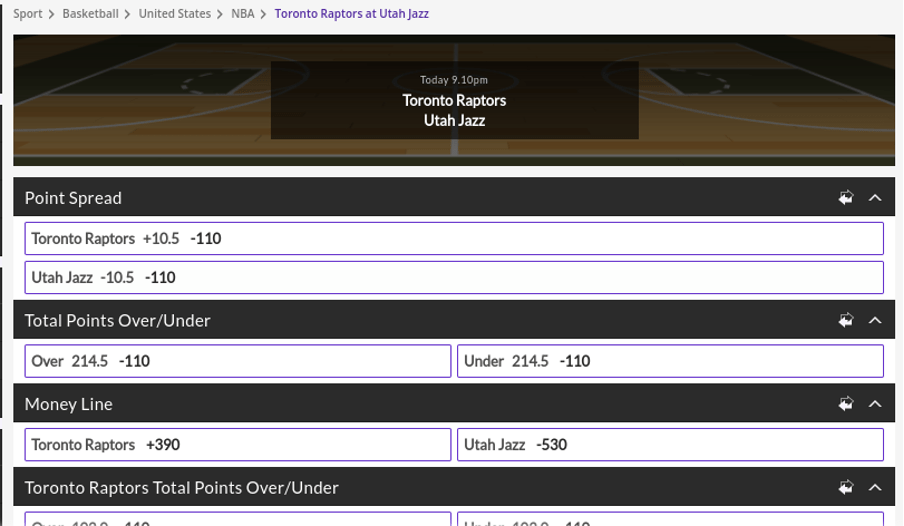Click the Money Line share icon
The image size is (904, 526).
pos(846,404)
